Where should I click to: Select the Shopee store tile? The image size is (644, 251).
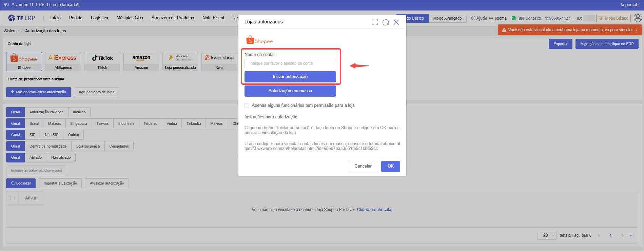tap(24, 61)
